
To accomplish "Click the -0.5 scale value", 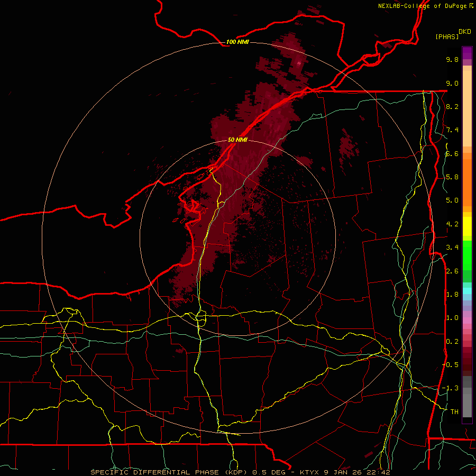I will (x=451, y=365).
